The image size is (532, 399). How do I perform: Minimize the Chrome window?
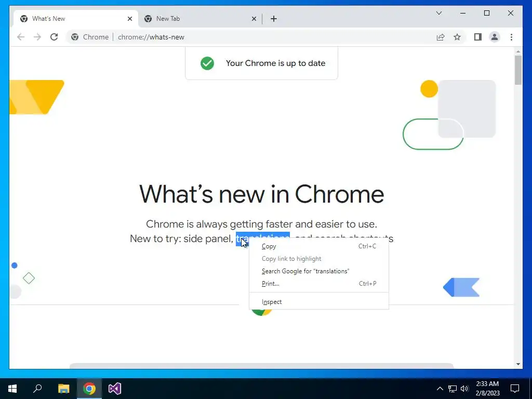click(x=463, y=13)
